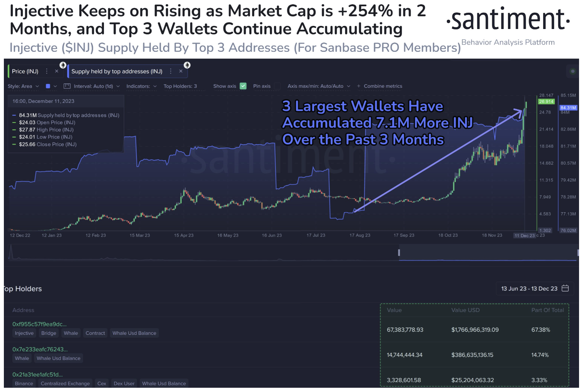
Task: Open address 0x7e233eafc76243...
Action: (x=40, y=349)
